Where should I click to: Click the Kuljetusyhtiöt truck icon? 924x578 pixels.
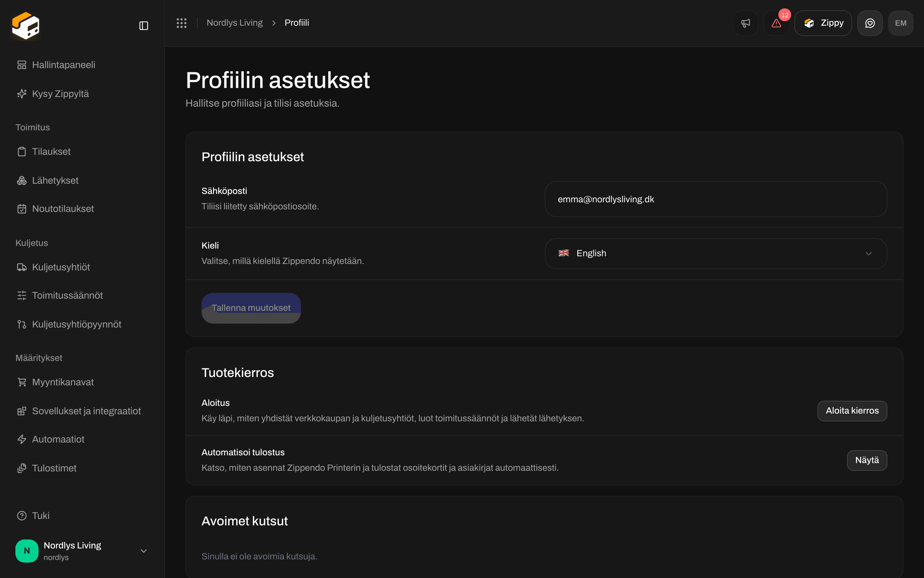(x=22, y=267)
